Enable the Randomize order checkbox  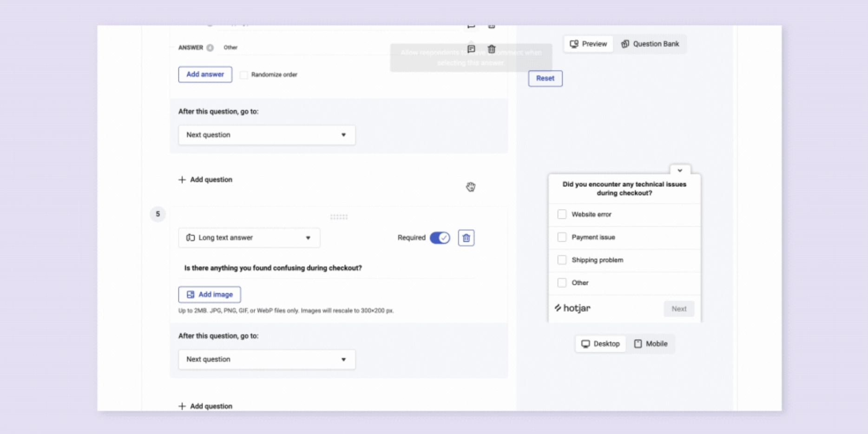point(244,75)
